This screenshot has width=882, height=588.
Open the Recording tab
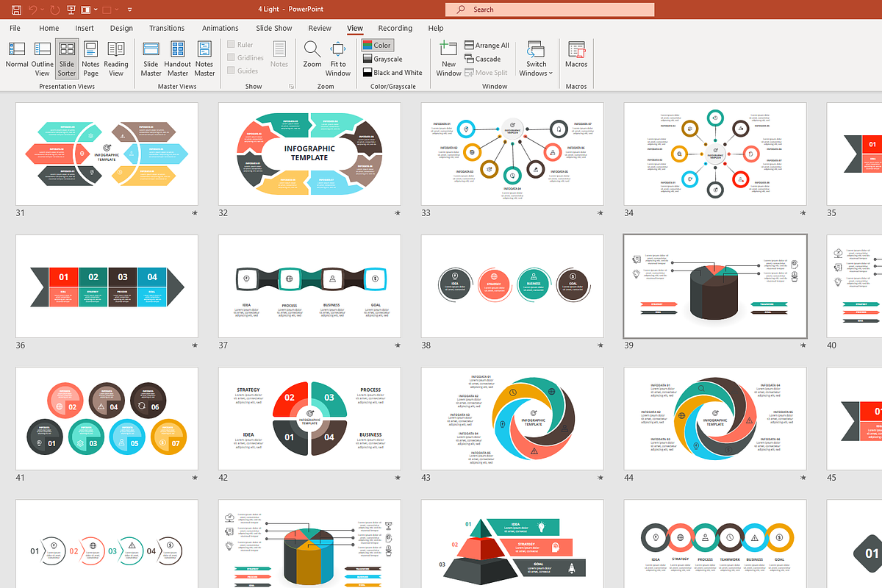tap(395, 28)
